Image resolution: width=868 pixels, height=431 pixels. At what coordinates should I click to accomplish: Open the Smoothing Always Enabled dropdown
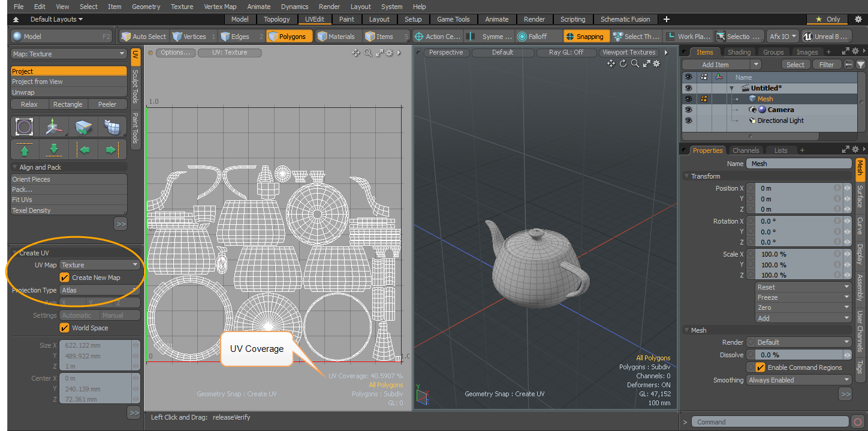click(x=798, y=380)
